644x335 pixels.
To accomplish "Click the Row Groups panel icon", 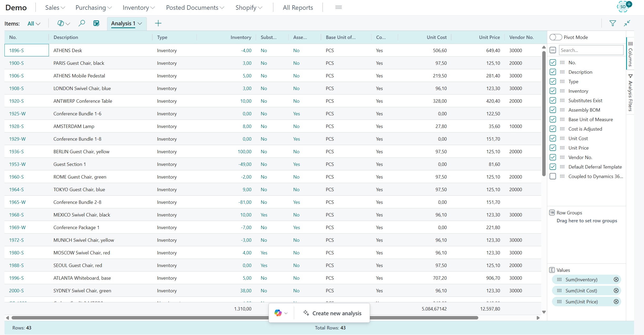I will [552, 213].
